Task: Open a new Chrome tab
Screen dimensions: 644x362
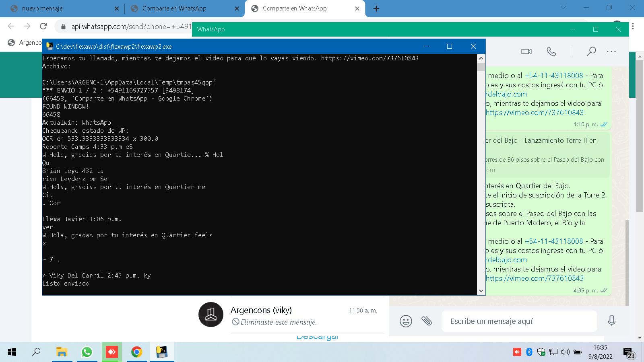Action: coord(376,8)
